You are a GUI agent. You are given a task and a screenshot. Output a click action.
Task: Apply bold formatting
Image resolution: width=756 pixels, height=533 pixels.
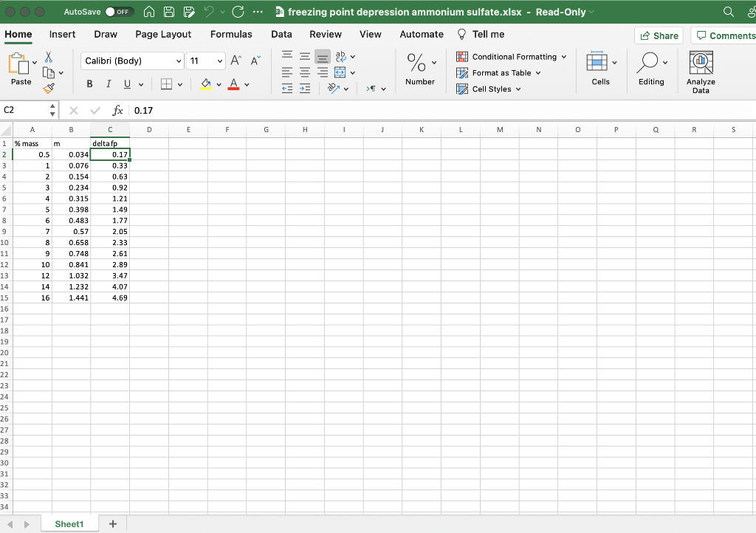(89, 83)
